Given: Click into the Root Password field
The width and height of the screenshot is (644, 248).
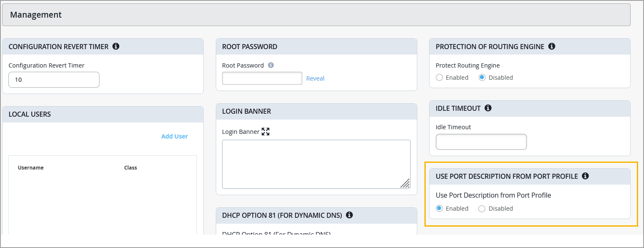Looking at the screenshot, I should click(262, 78).
